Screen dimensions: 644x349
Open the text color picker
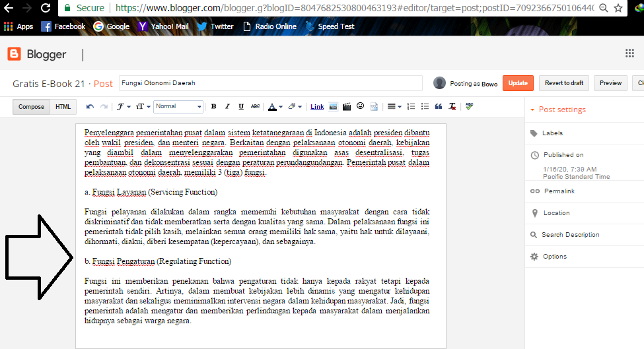point(275,107)
